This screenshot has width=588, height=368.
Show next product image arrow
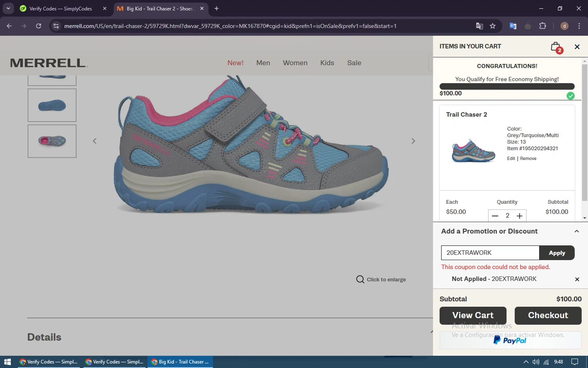click(x=413, y=141)
